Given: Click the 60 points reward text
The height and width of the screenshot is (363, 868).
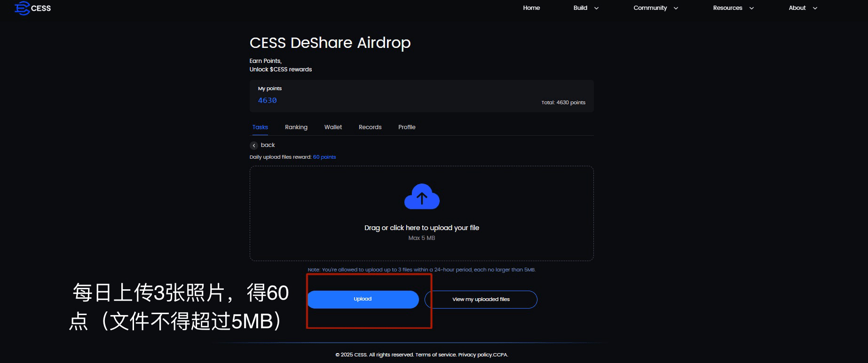Looking at the screenshot, I should (324, 157).
